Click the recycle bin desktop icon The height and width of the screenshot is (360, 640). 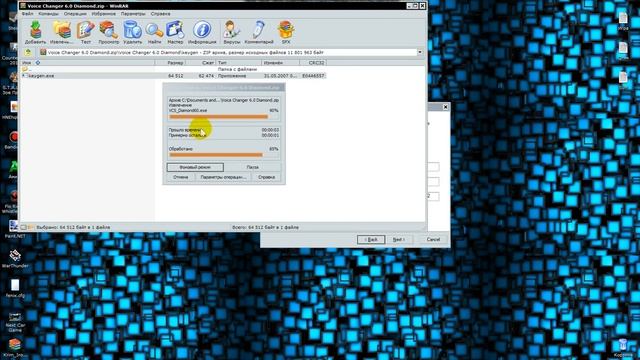623,347
